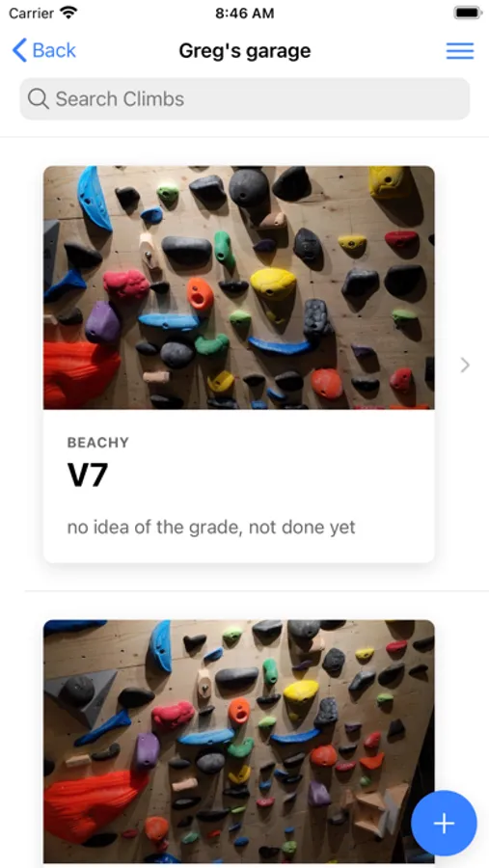The width and height of the screenshot is (489, 868).
Task: Tap the blue plus add button
Action: tap(444, 824)
